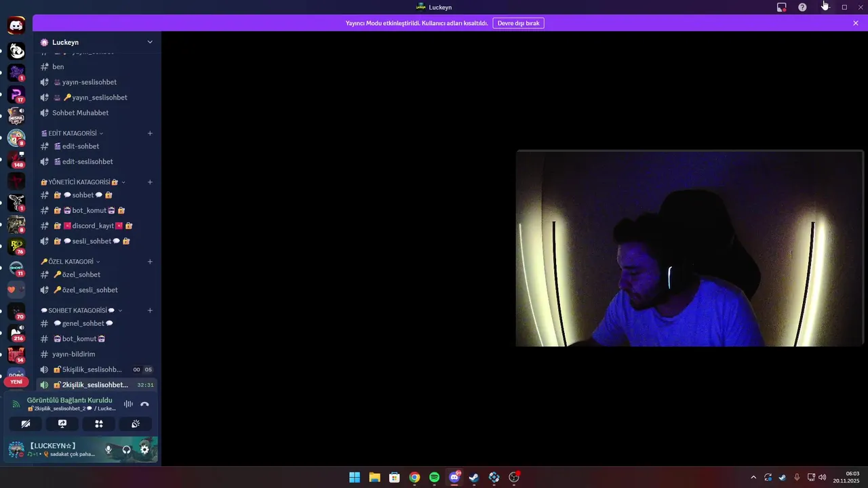Mute the microphone in user panel

[x=108, y=449]
